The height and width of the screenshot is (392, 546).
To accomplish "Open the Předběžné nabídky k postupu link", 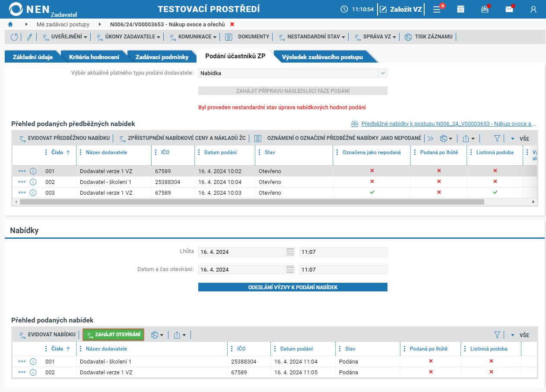I will [449, 124].
